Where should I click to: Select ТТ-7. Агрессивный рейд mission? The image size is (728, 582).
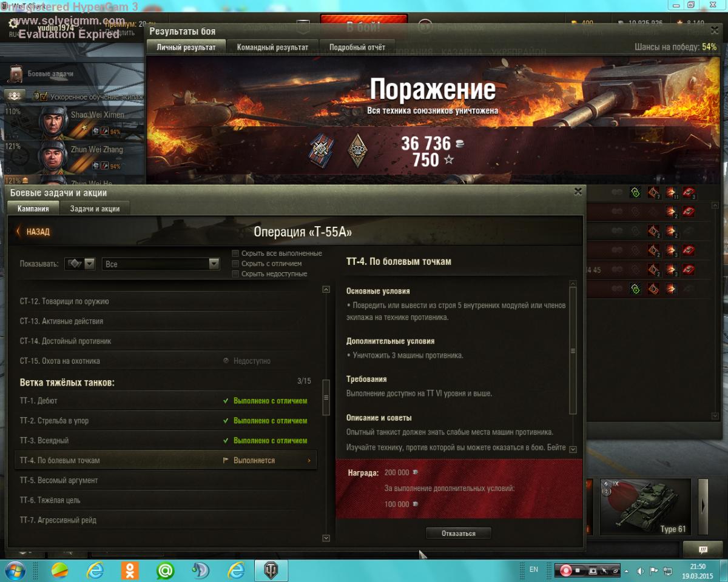pos(165,521)
